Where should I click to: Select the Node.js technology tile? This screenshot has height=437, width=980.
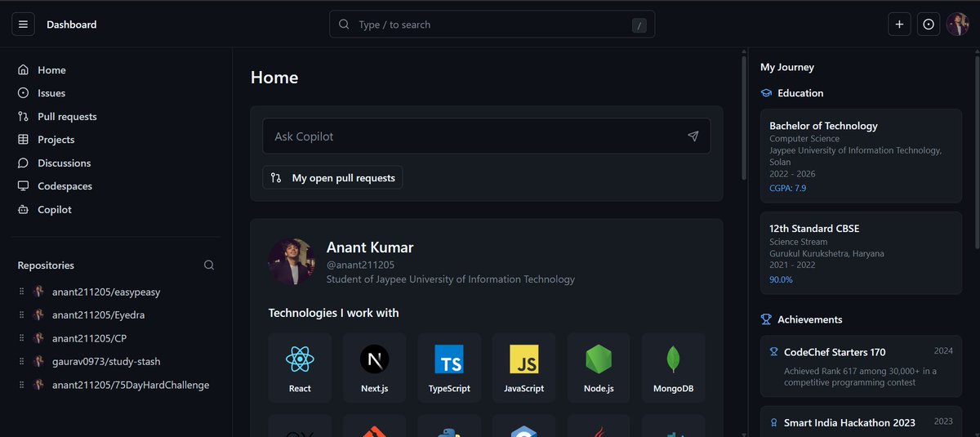click(x=599, y=368)
